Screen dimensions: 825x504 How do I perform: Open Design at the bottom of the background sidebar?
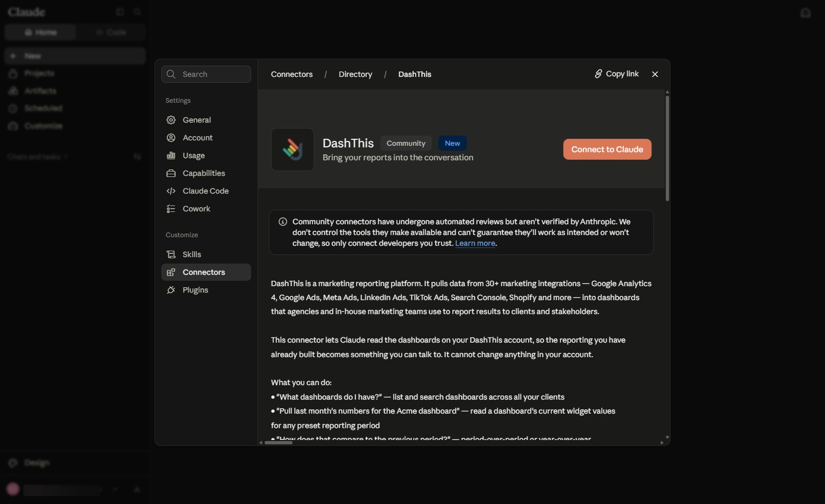(75, 463)
